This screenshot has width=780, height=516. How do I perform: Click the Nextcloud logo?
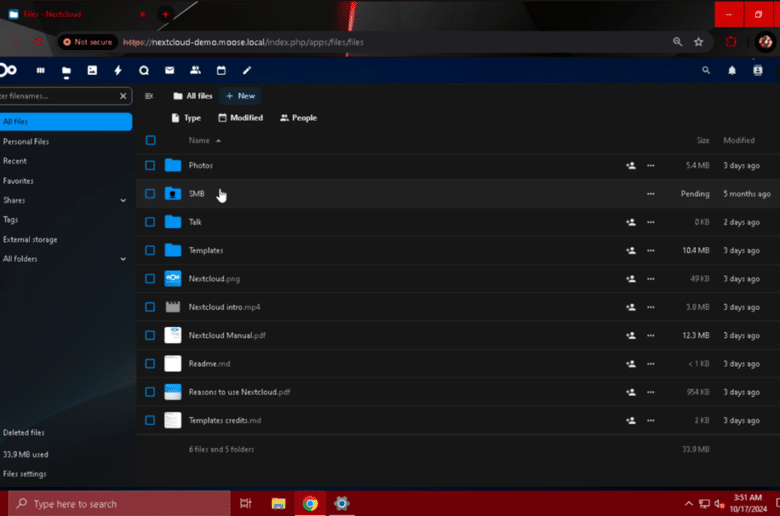7,71
